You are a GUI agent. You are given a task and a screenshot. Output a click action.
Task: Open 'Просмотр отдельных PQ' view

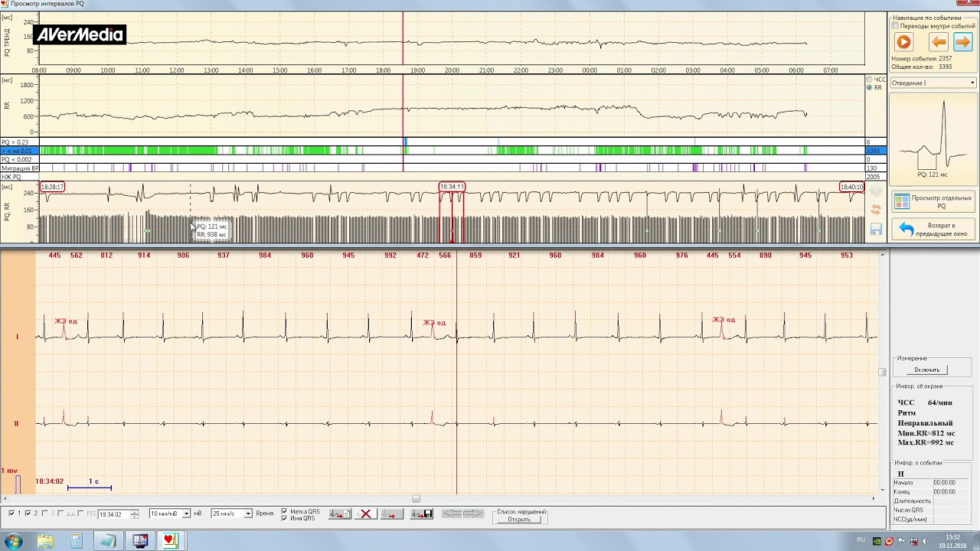point(933,202)
